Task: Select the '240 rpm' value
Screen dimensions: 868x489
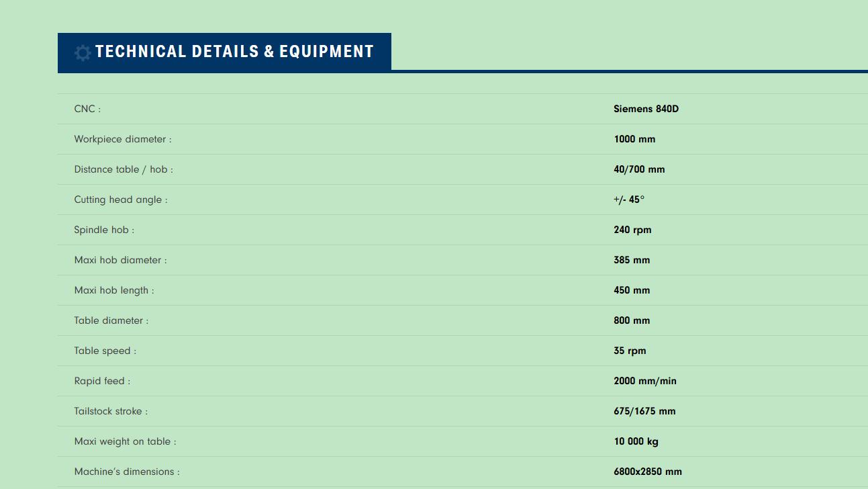Action: coord(632,230)
